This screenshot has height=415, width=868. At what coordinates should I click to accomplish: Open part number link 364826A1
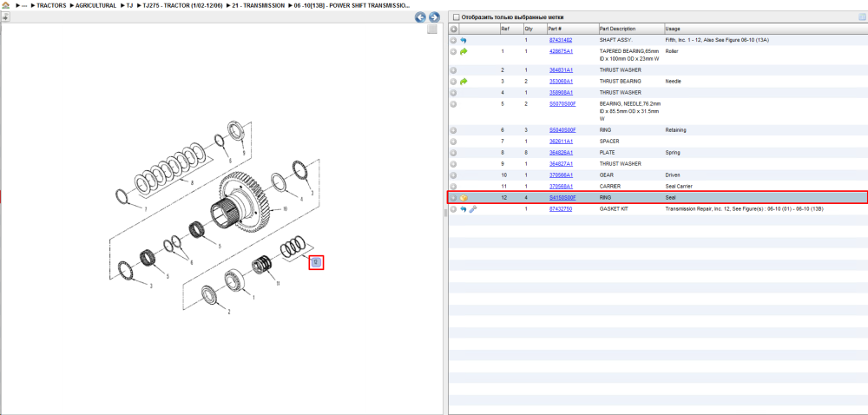point(561,152)
